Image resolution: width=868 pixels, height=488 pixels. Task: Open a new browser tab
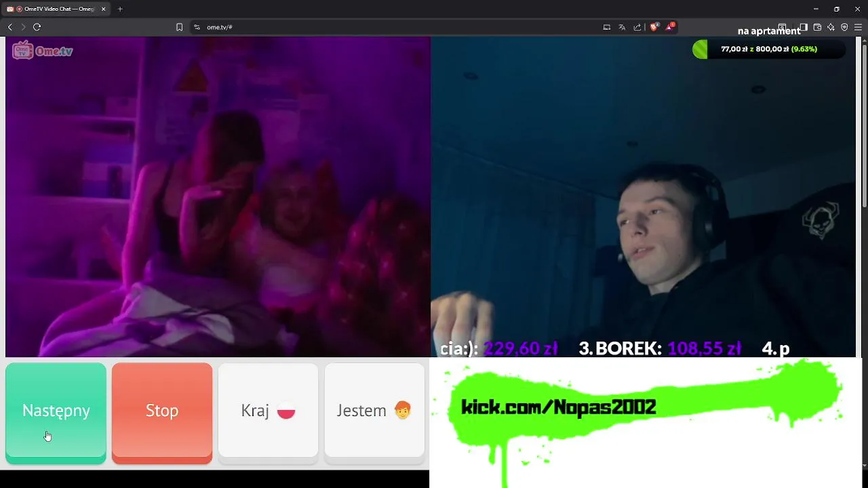pyautogui.click(x=120, y=9)
